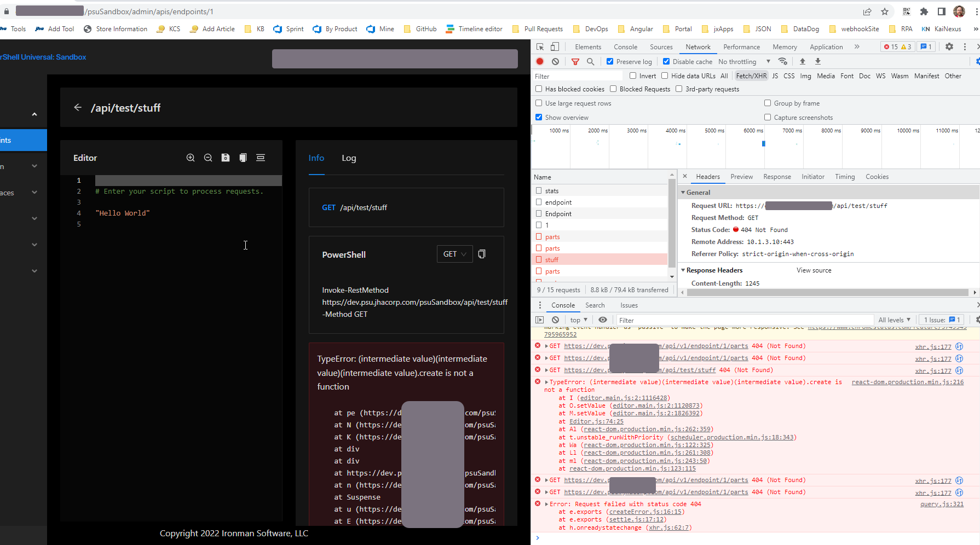The width and height of the screenshot is (980, 545).
Task: Zoom out in the Editor panel
Action: click(x=208, y=158)
